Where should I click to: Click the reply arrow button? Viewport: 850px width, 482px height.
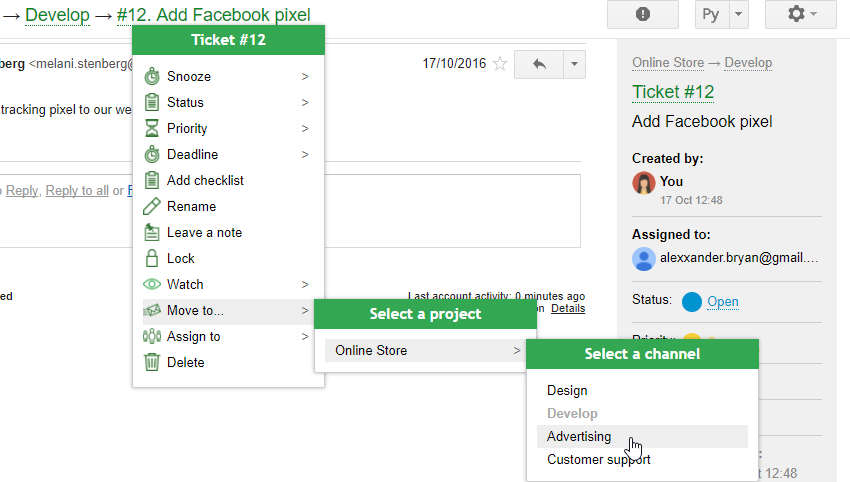(540, 64)
